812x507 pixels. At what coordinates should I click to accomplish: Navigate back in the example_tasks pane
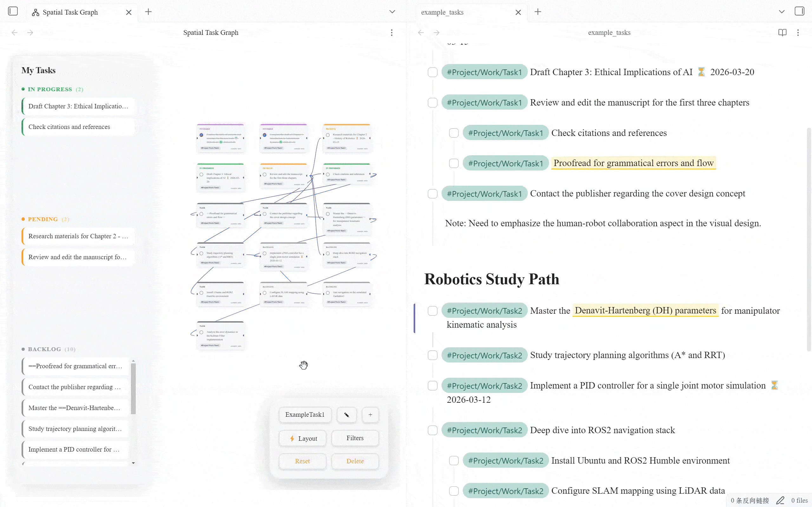click(421, 33)
